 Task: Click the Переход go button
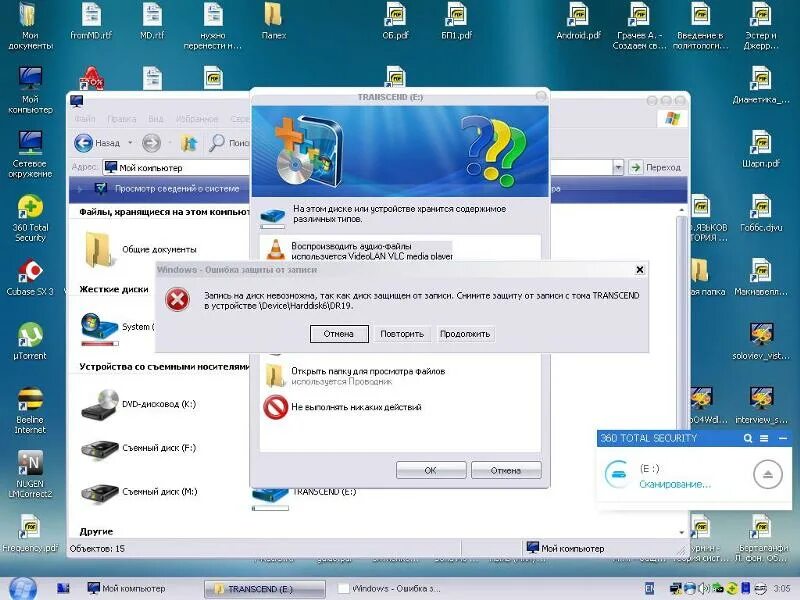pyautogui.click(x=656, y=167)
